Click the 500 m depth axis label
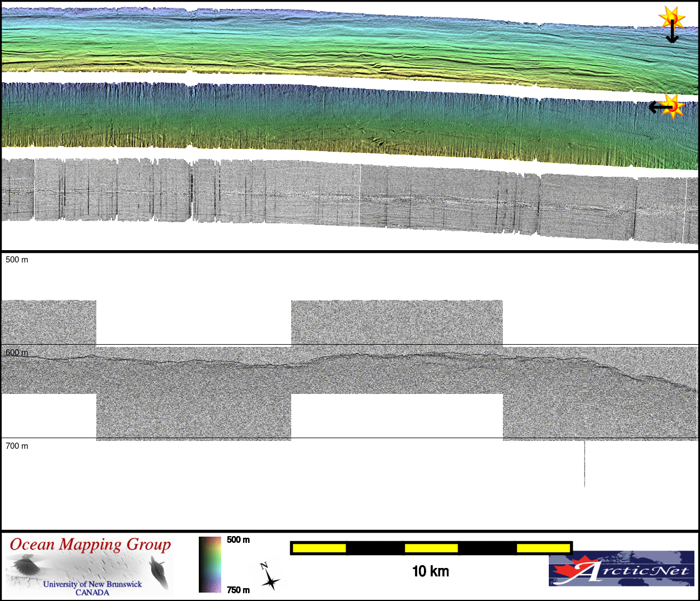Screen dimensions: 700x601 click(x=17, y=260)
